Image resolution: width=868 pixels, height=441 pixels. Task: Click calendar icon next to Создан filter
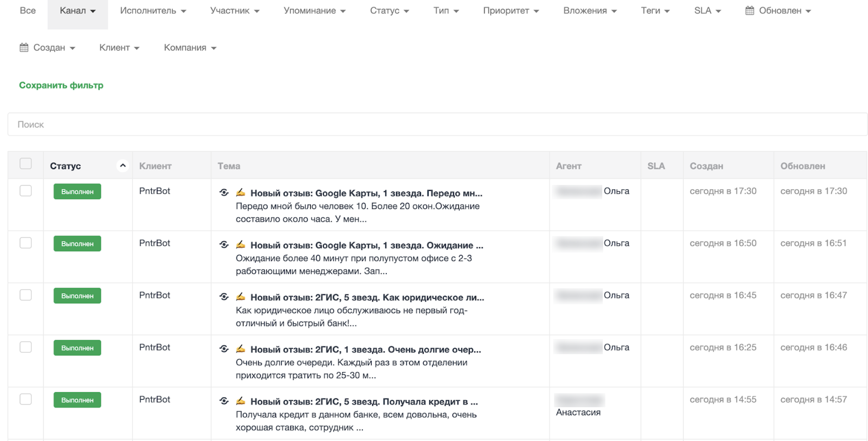(24, 47)
